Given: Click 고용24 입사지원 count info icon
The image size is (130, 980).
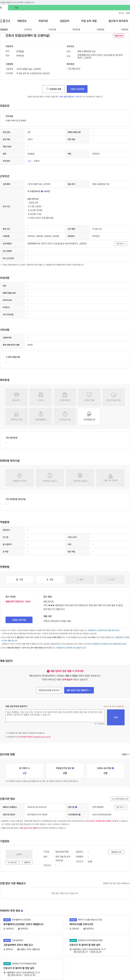Looking at the screenshot, I should (113, 768).
